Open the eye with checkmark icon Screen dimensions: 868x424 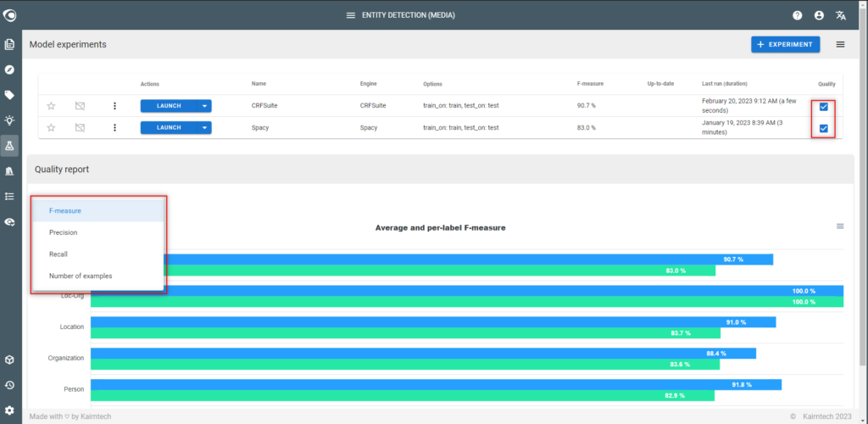coord(9,222)
